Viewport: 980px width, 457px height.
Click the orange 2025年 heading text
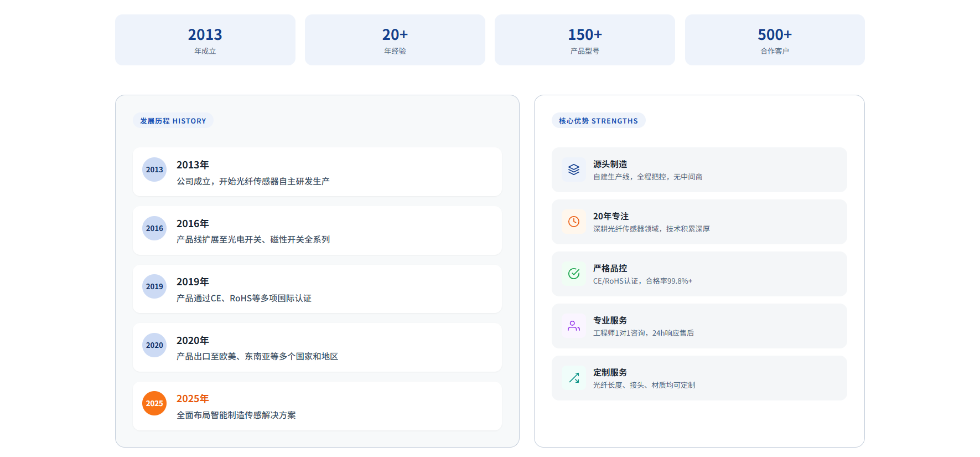click(193, 399)
